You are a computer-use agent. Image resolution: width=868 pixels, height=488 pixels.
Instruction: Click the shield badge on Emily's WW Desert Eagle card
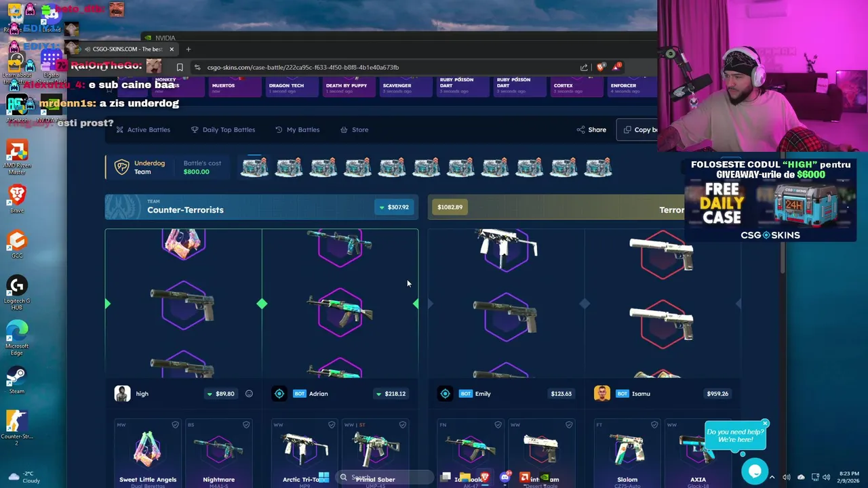pyautogui.click(x=569, y=425)
